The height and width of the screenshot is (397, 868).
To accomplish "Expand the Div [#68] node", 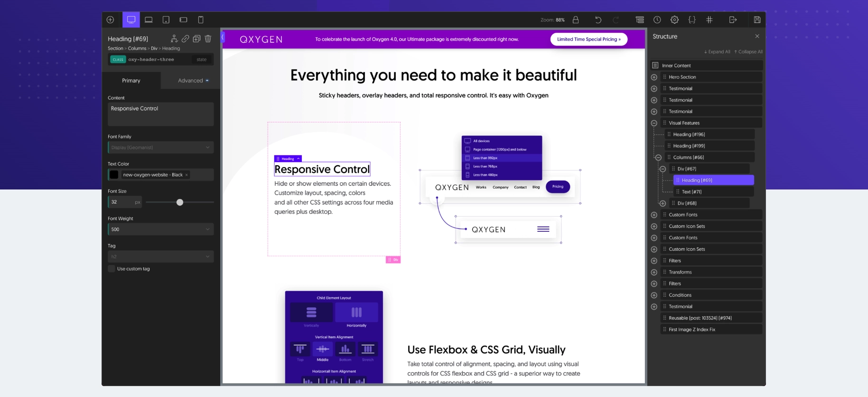I will coord(663,203).
